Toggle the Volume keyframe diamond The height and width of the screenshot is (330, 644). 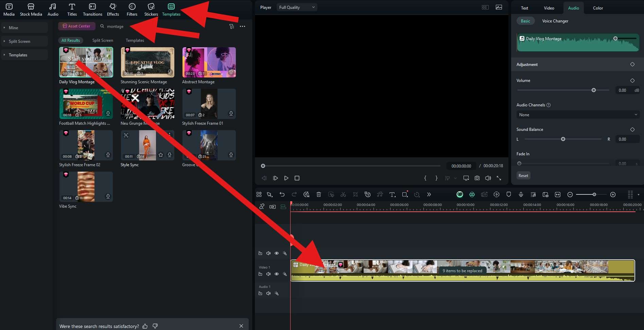point(632,81)
